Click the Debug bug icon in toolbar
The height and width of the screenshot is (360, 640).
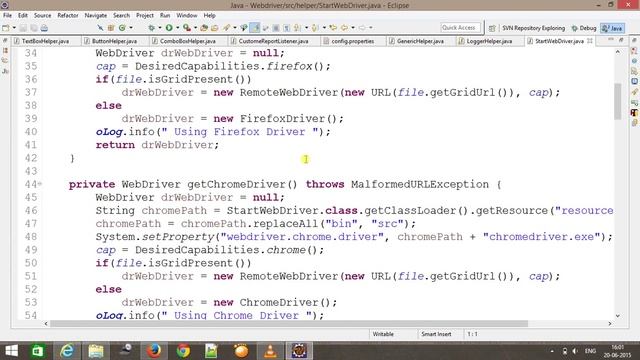151,28
